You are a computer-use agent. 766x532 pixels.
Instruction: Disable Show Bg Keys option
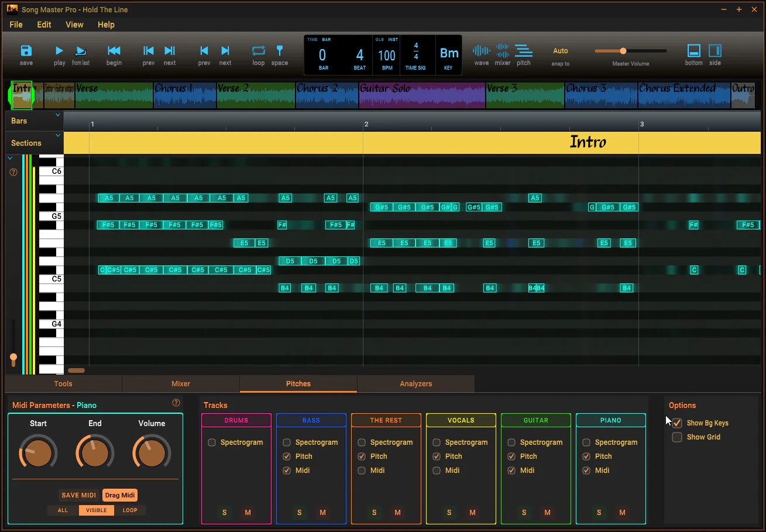(x=677, y=423)
